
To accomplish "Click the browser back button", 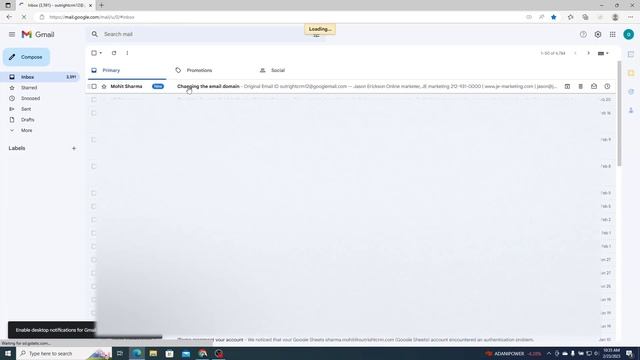I will click(9, 17).
